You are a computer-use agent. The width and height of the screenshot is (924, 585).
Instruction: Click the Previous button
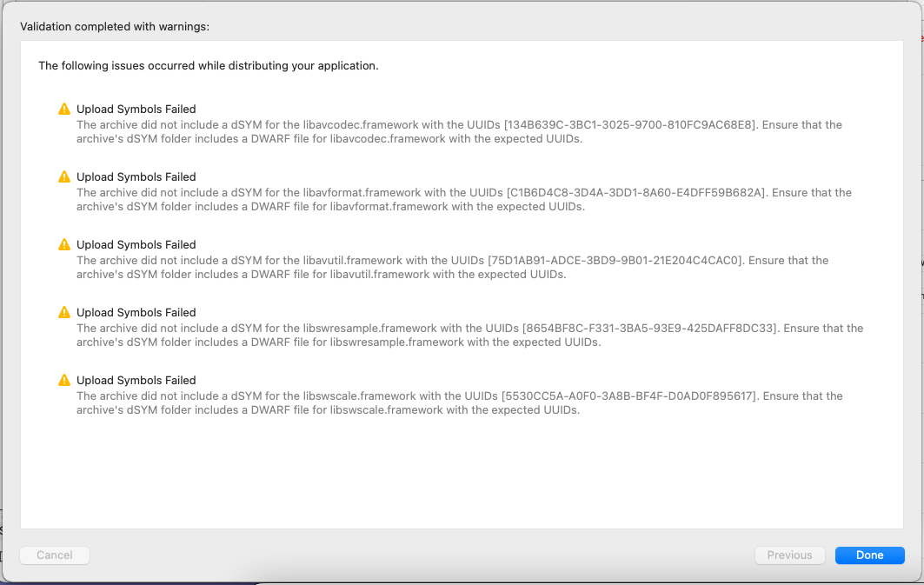[789, 555]
